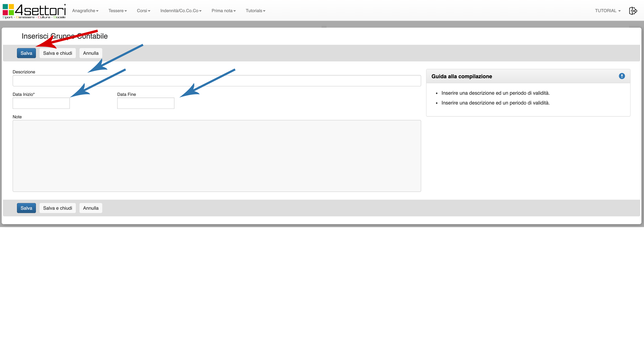Open the Corsi dropdown
644x346 pixels.
143,11
